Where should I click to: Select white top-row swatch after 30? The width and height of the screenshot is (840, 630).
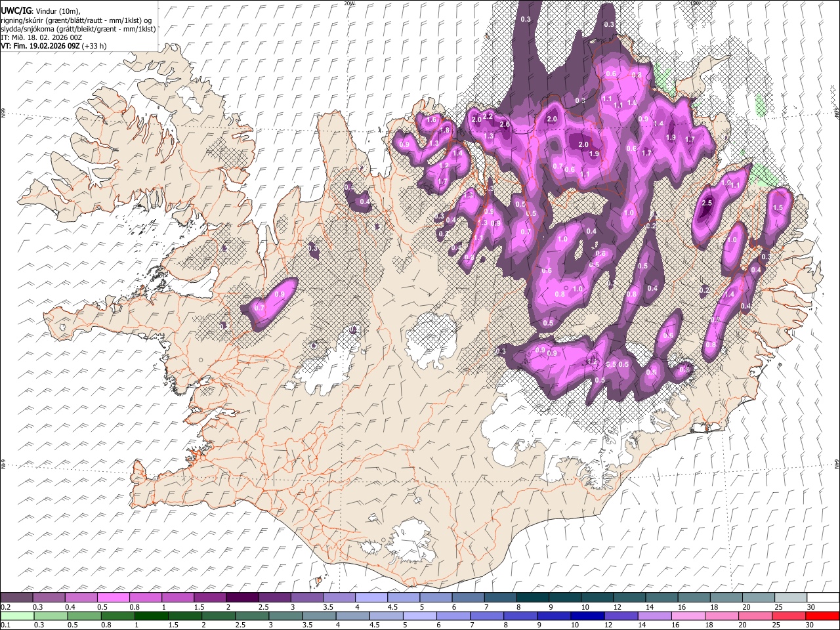822,598
